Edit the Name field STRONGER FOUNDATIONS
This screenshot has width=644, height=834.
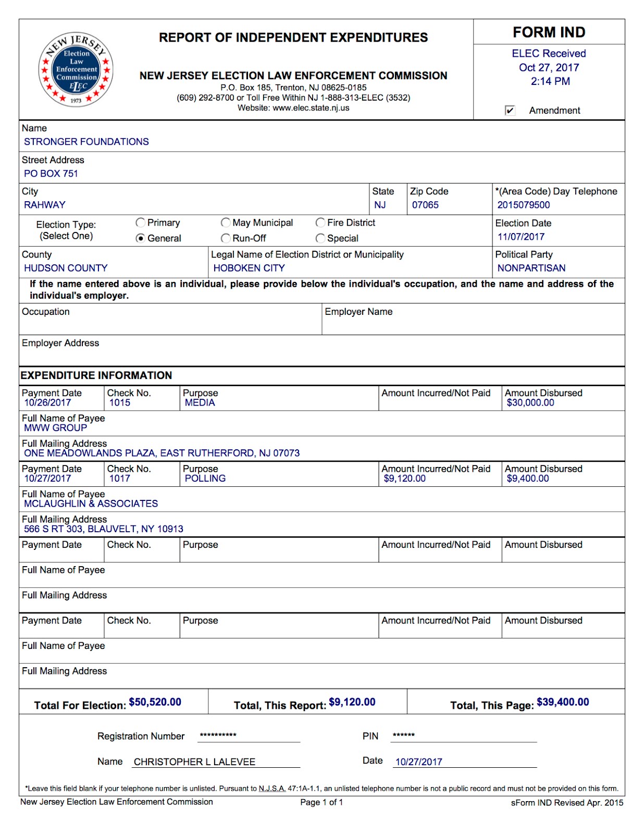tap(86, 142)
